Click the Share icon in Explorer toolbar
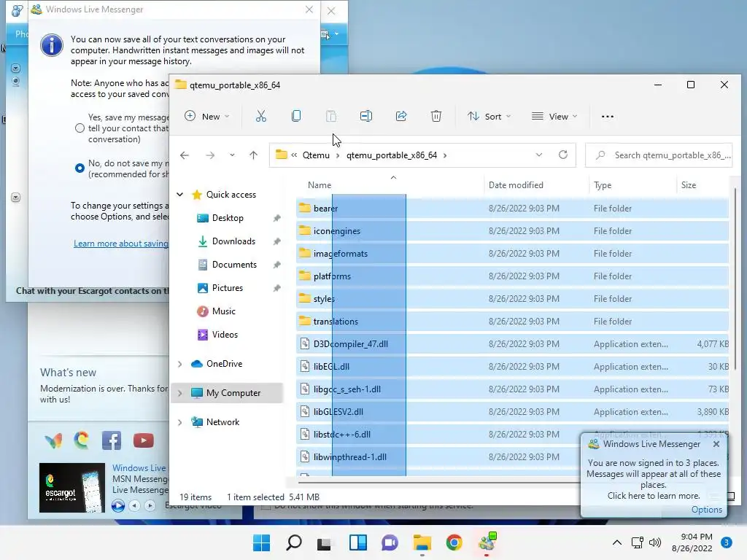Viewport: 747px width, 560px height. 401,116
